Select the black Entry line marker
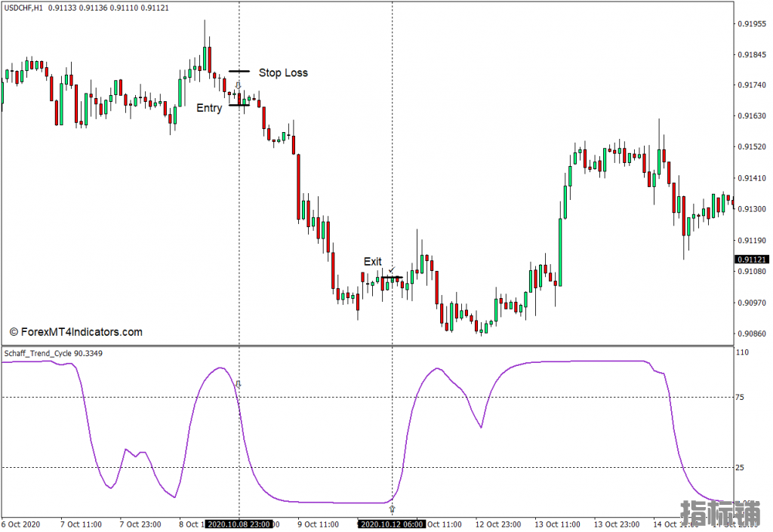The height and width of the screenshot is (532, 773). (x=239, y=105)
